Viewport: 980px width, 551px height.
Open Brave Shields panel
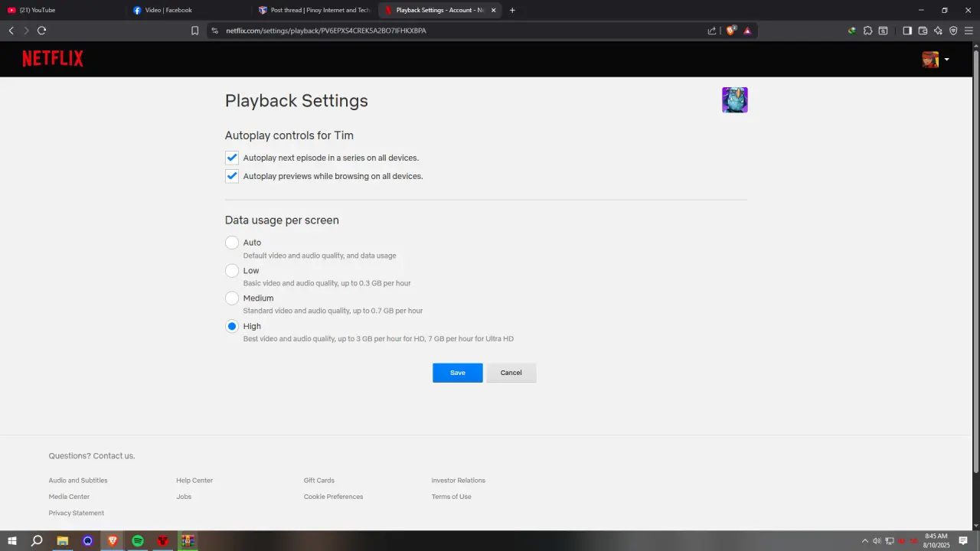point(730,31)
